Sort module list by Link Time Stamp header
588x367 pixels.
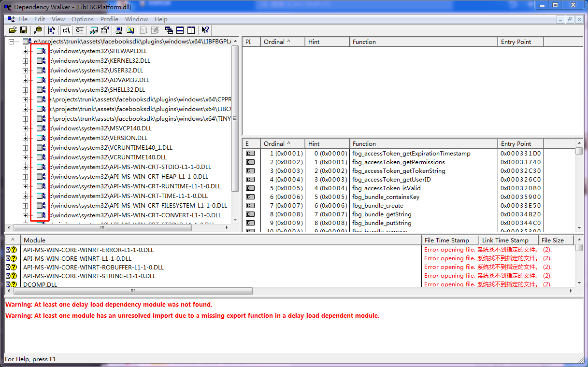508,240
